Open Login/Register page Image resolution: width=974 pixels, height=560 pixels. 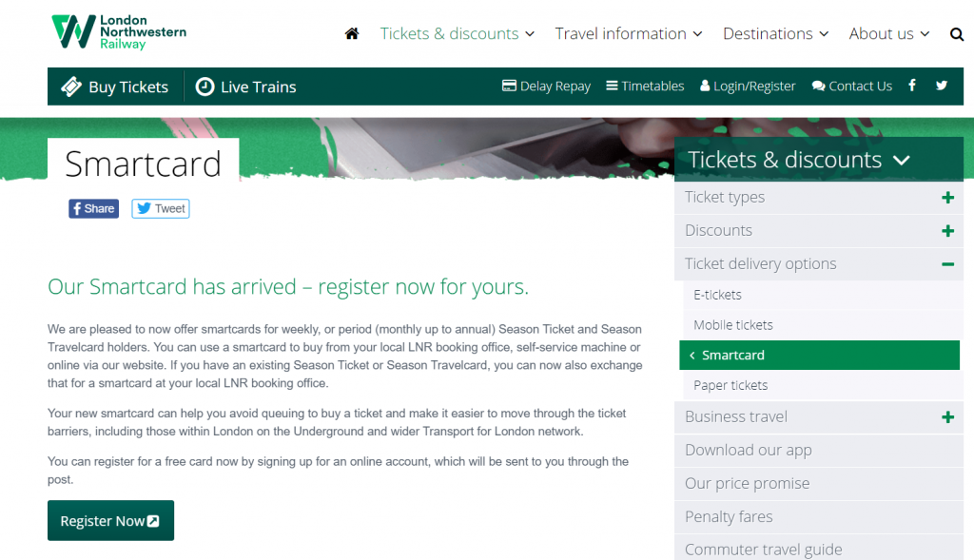(748, 86)
